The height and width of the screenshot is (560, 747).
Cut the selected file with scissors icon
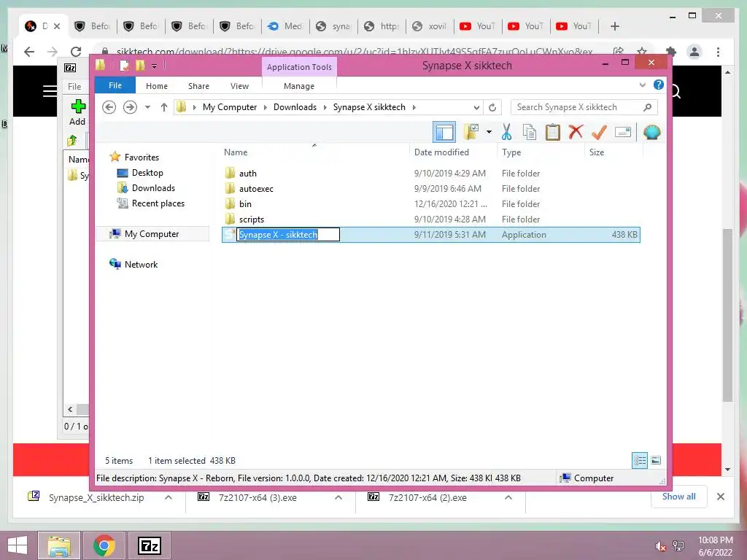coord(506,132)
